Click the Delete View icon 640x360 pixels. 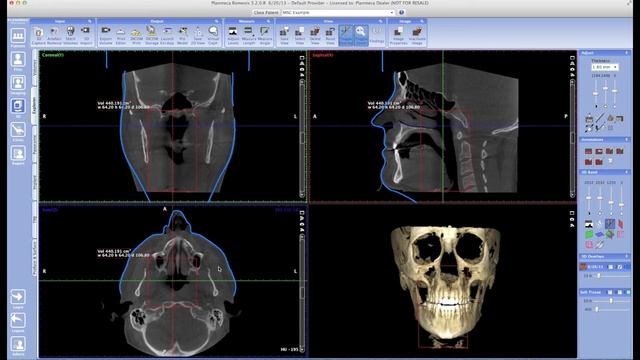coord(315,35)
